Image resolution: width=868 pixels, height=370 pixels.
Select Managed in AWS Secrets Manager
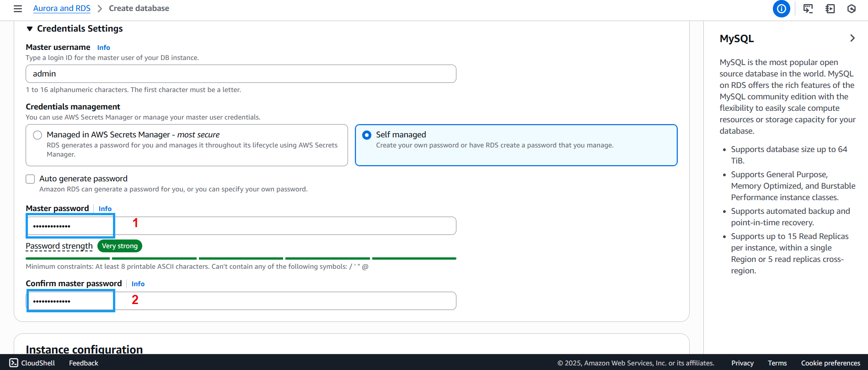tap(38, 135)
